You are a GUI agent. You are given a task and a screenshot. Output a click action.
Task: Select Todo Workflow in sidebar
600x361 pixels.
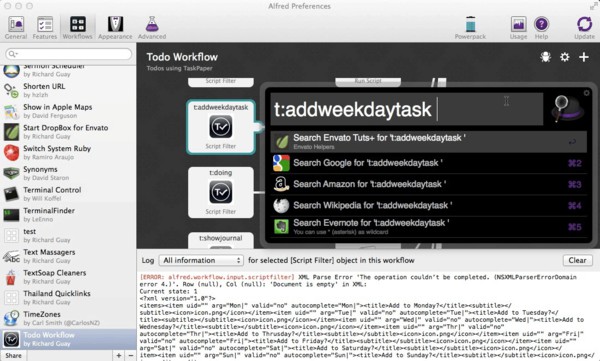(68, 339)
